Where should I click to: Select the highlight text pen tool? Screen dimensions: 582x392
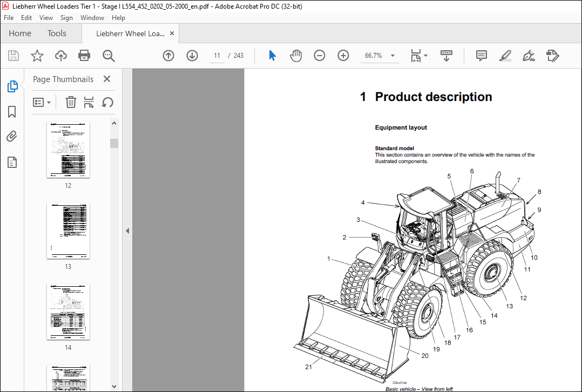coord(505,56)
